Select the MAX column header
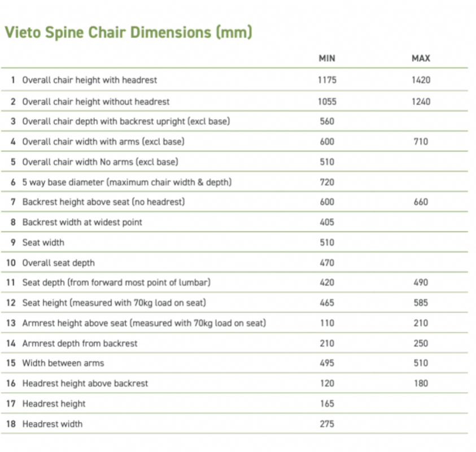 pyautogui.click(x=421, y=58)
